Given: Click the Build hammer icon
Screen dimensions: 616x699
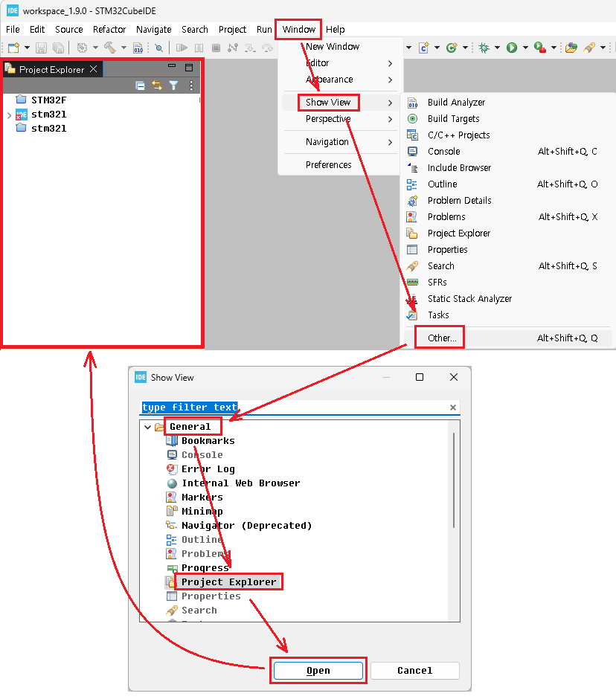Looking at the screenshot, I should 109,48.
